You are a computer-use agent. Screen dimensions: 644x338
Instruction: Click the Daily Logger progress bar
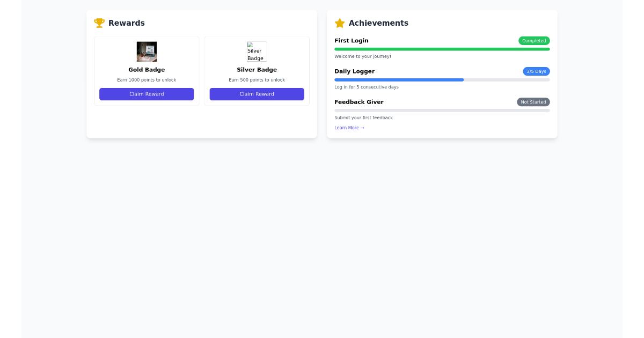[x=442, y=79]
